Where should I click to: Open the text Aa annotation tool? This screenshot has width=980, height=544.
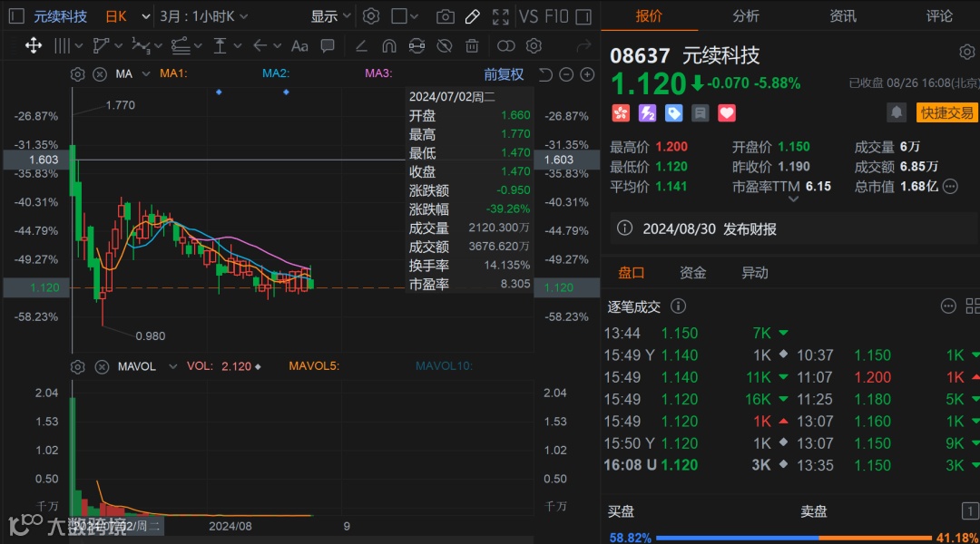[299, 45]
